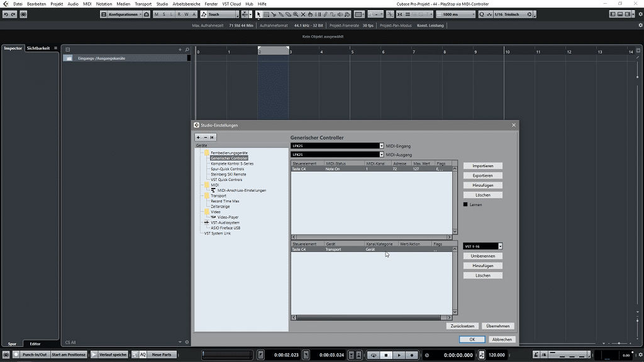Click the Importieren button
This screenshot has height=362, width=644.
[482, 166]
